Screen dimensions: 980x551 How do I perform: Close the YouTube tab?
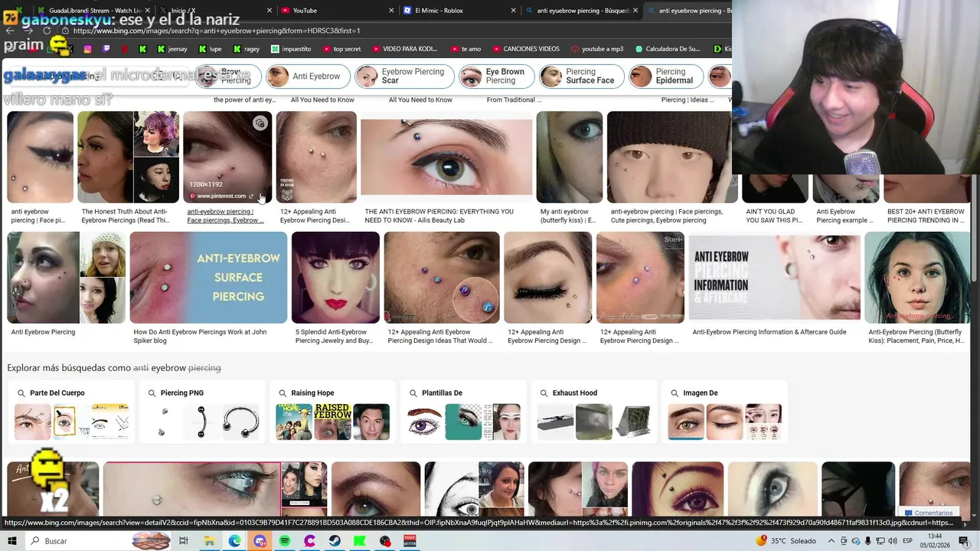(x=391, y=11)
